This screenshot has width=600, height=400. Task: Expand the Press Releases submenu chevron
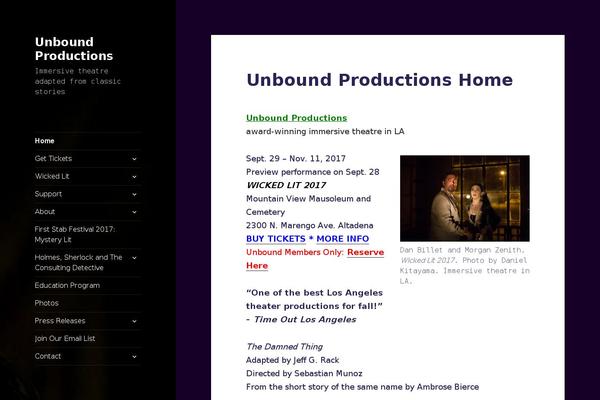click(134, 321)
